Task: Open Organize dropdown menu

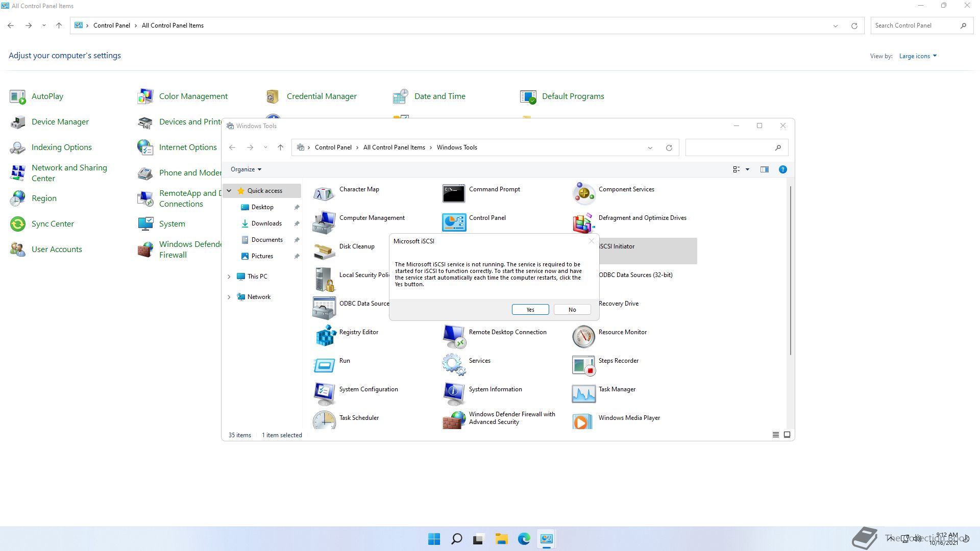Action: click(x=246, y=169)
